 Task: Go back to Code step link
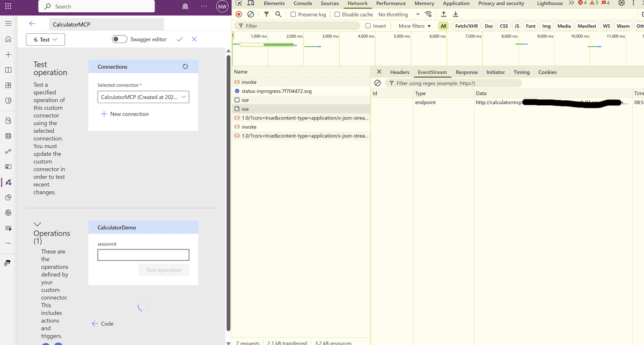pyautogui.click(x=103, y=324)
